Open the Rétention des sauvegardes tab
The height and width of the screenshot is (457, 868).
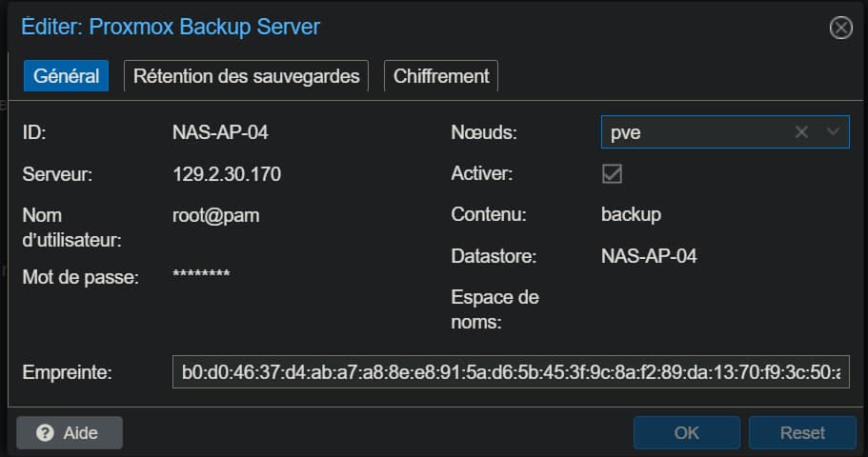[247, 76]
